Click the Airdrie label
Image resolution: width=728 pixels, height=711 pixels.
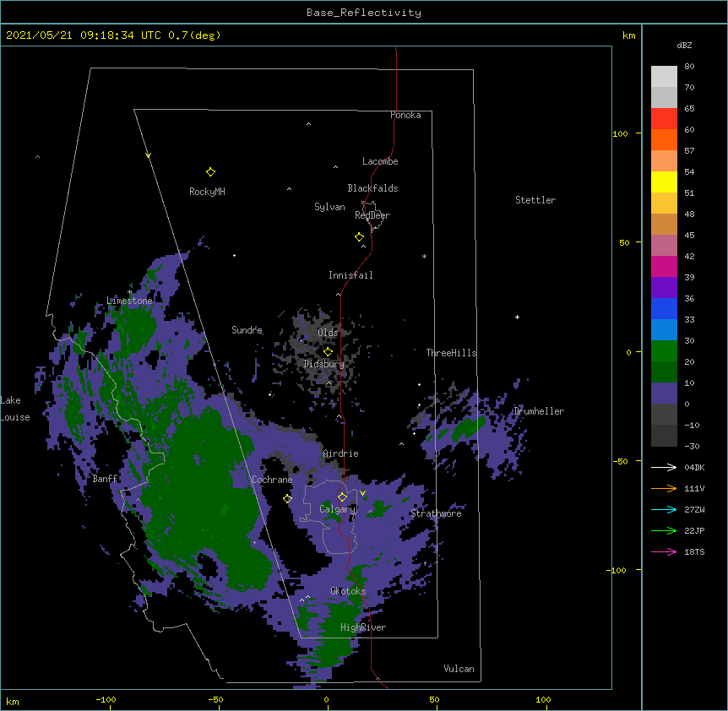point(340,453)
